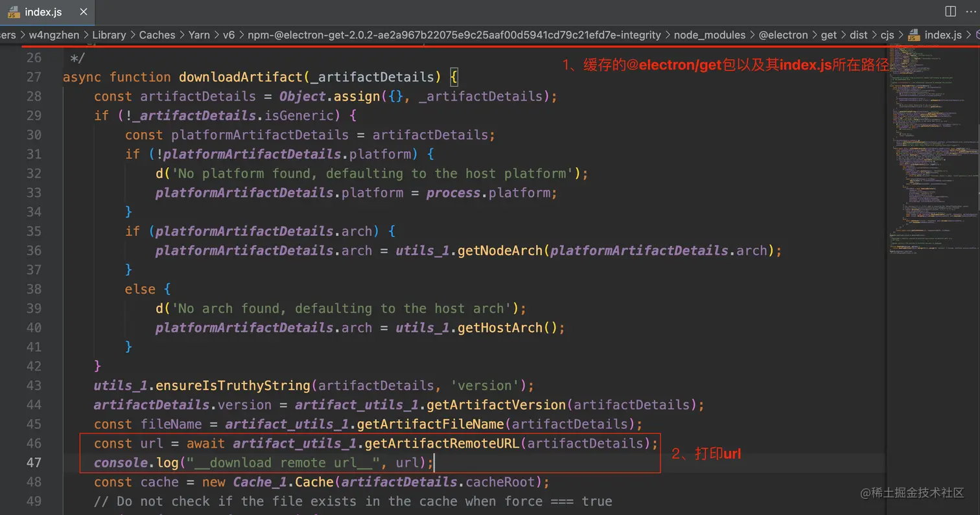Expand the dist breadcrumb dropdown
The width and height of the screenshot is (980, 515).
point(859,35)
